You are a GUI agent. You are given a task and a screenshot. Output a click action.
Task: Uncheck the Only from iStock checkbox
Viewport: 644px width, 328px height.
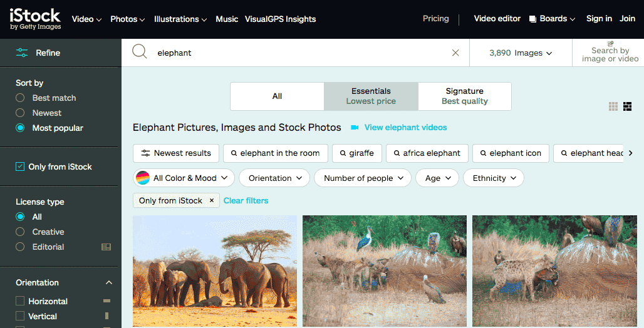(20, 167)
